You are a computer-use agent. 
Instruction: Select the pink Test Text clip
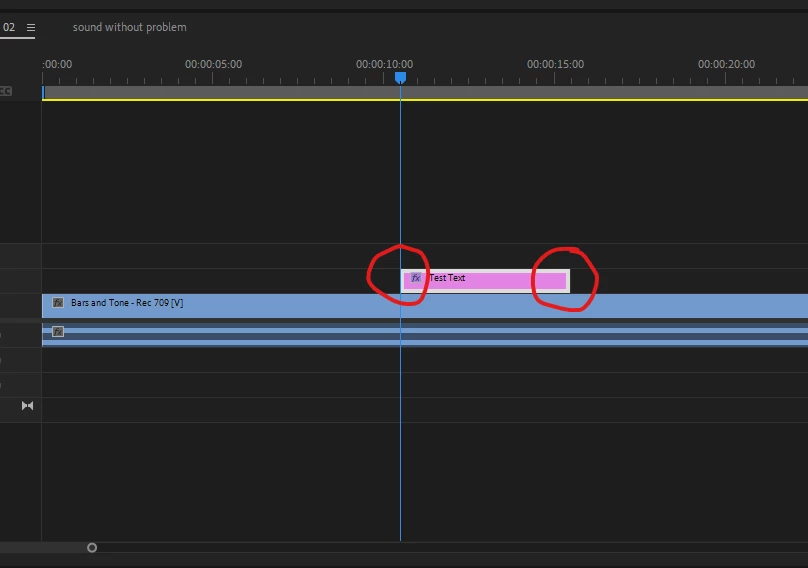click(485, 281)
